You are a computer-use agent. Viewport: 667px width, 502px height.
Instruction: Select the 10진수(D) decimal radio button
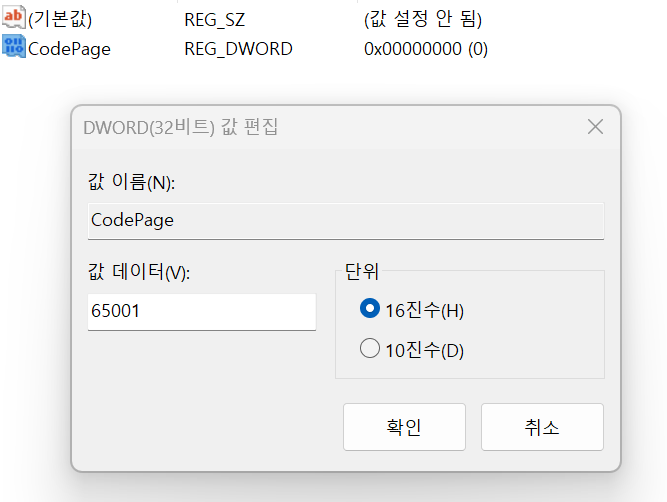tap(370, 348)
